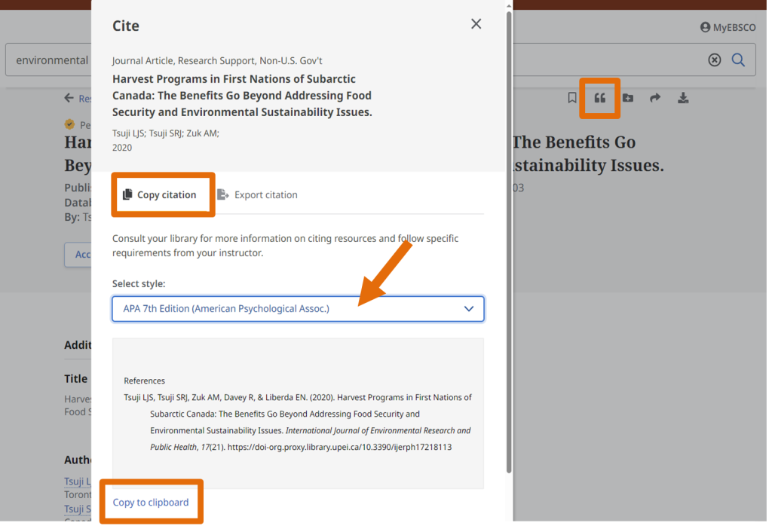Open the Select style dropdown
The image size is (772, 532).
[298, 309]
